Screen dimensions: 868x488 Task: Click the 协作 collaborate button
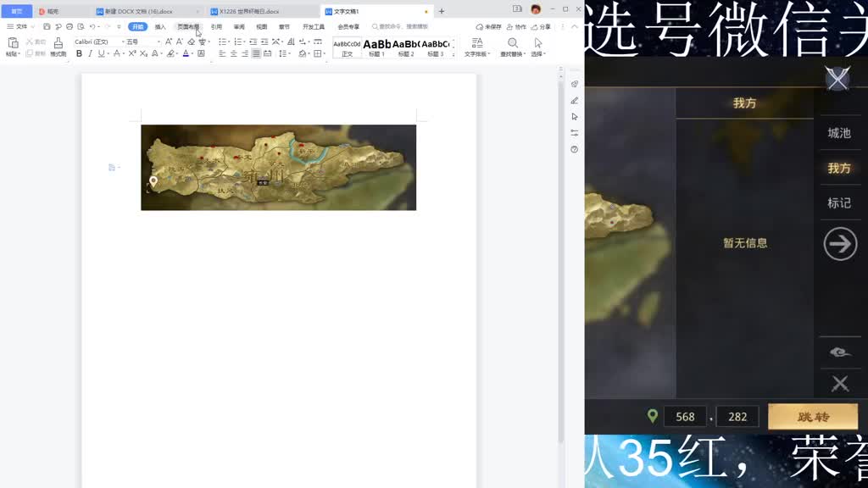[516, 26]
